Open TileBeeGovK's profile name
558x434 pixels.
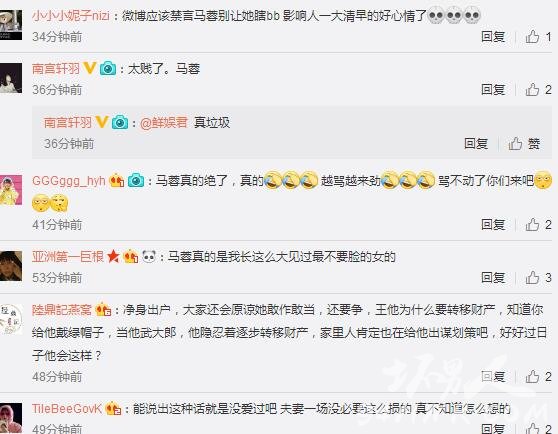[x=67, y=409]
